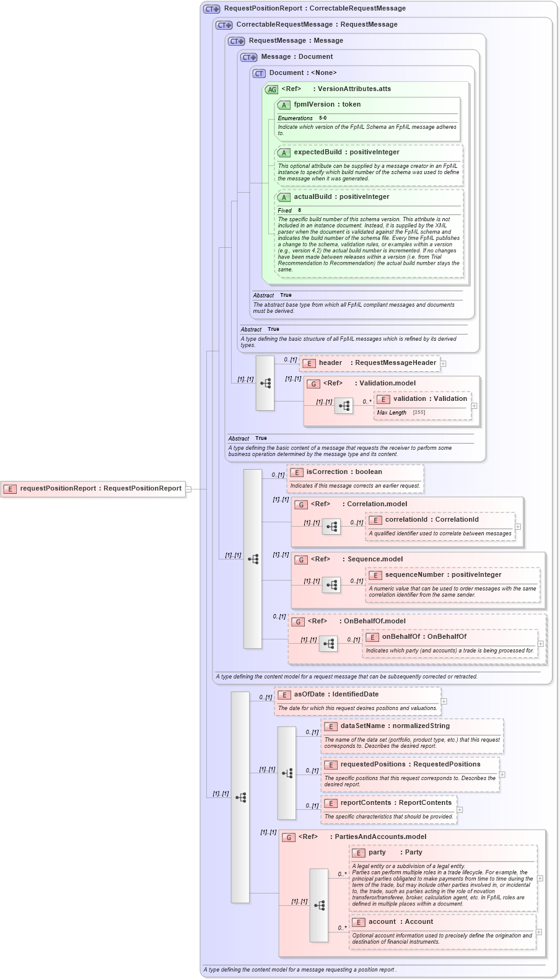The height and width of the screenshot is (979, 560).
Task: Click the A icon of fpmlVersion attribute
Action: tap(284, 105)
